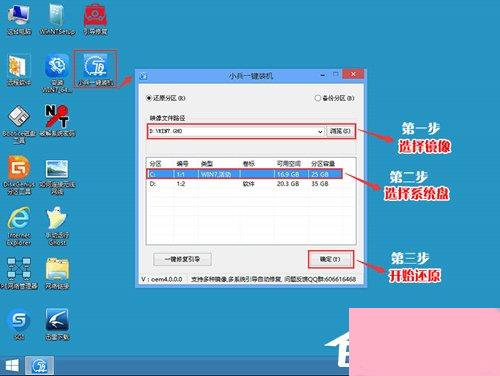
Task: Select the D: partition row
Action: click(245, 184)
